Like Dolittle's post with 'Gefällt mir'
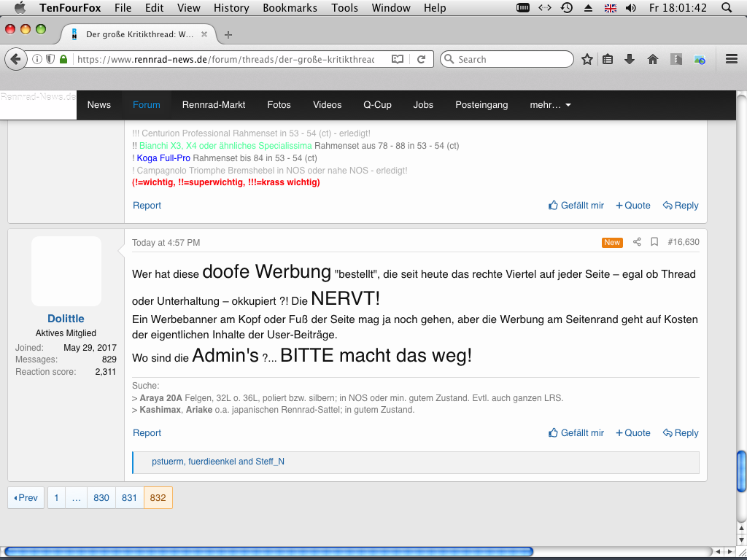 (x=576, y=433)
